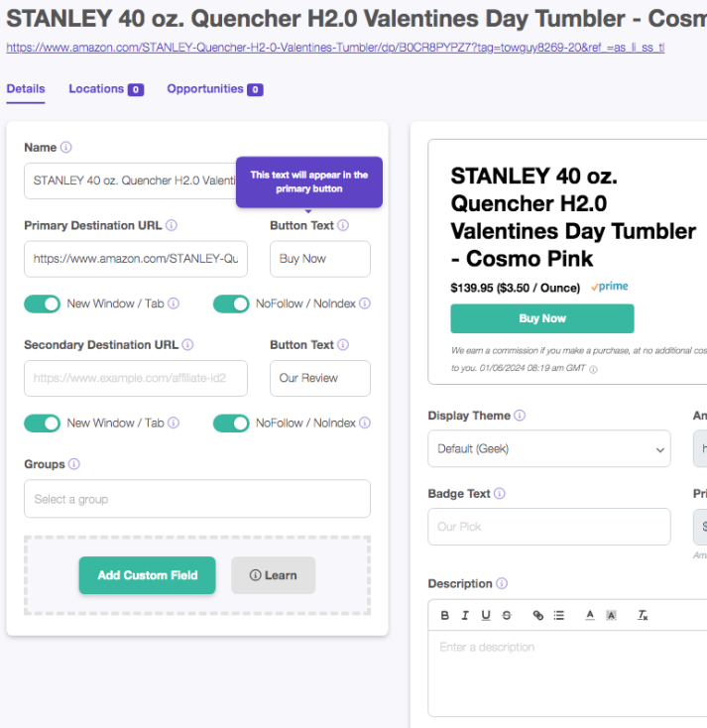Click the info icon next to Groups
Screen dimensions: 707x728
tap(74, 464)
